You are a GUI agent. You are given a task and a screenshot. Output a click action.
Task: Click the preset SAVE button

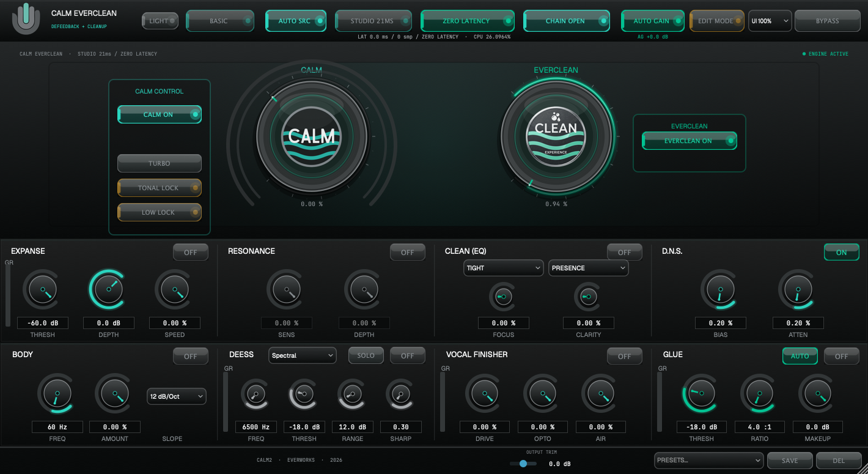tap(790, 461)
